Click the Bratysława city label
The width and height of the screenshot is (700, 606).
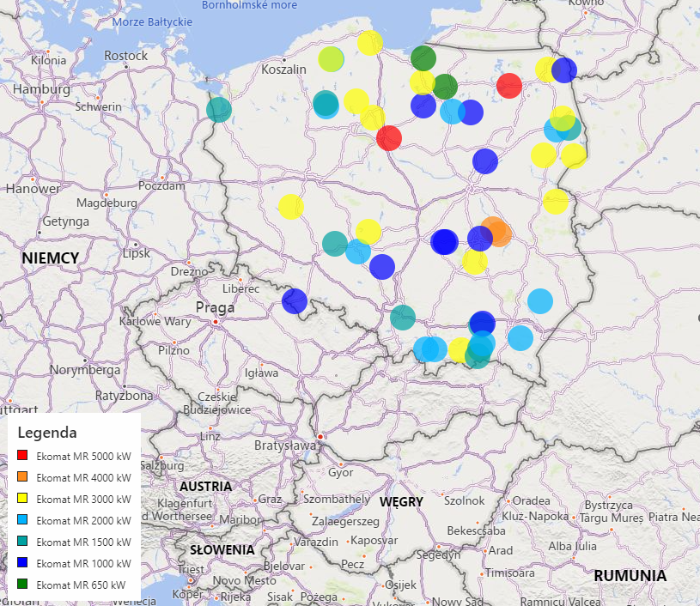click(x=287, y=446)
